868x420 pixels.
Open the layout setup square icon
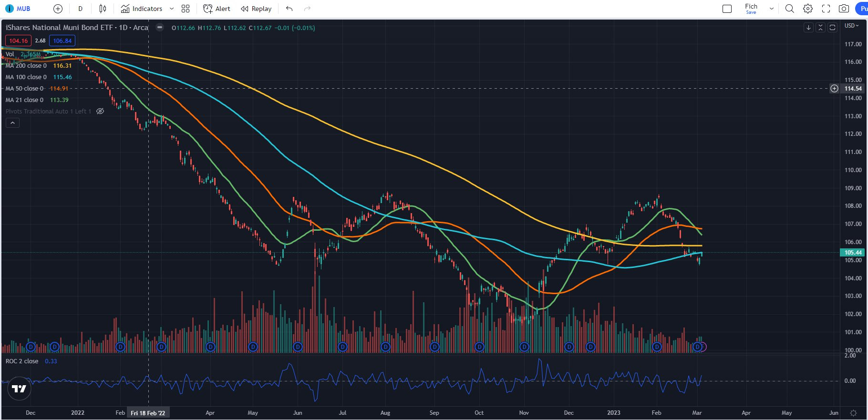click(x=727, y=9)
